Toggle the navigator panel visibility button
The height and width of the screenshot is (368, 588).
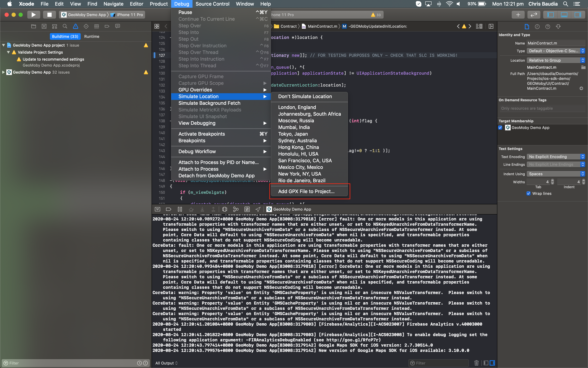pos(551,15)
